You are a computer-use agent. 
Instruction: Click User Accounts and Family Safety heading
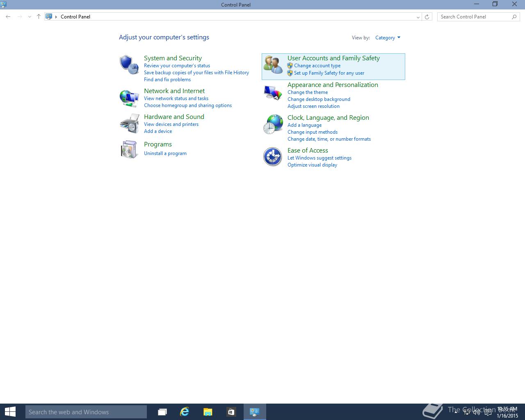click(333, 58)
